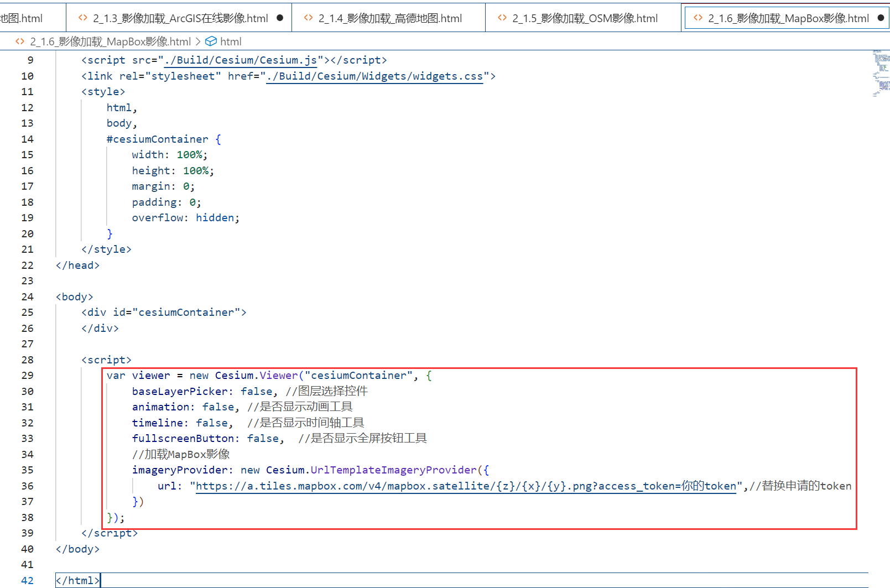Click the padding: 0 declaration

coord(166,202)
